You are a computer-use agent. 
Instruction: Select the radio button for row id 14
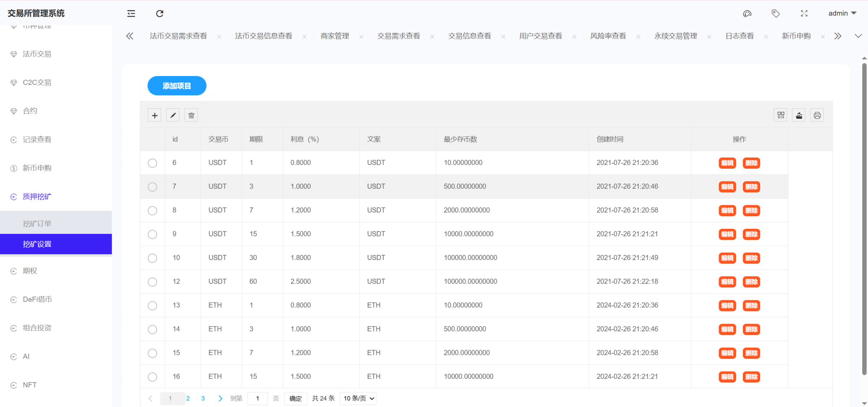[x=152, y=330]
